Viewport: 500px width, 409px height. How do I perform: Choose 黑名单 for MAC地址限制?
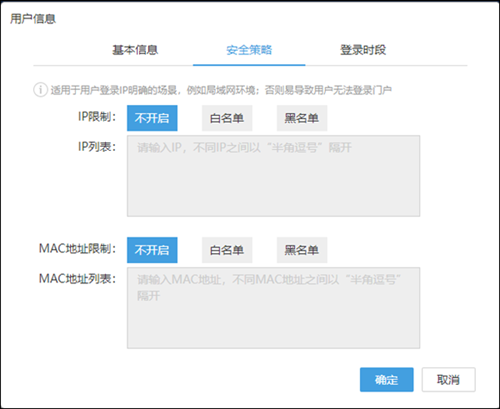[302, 250]
